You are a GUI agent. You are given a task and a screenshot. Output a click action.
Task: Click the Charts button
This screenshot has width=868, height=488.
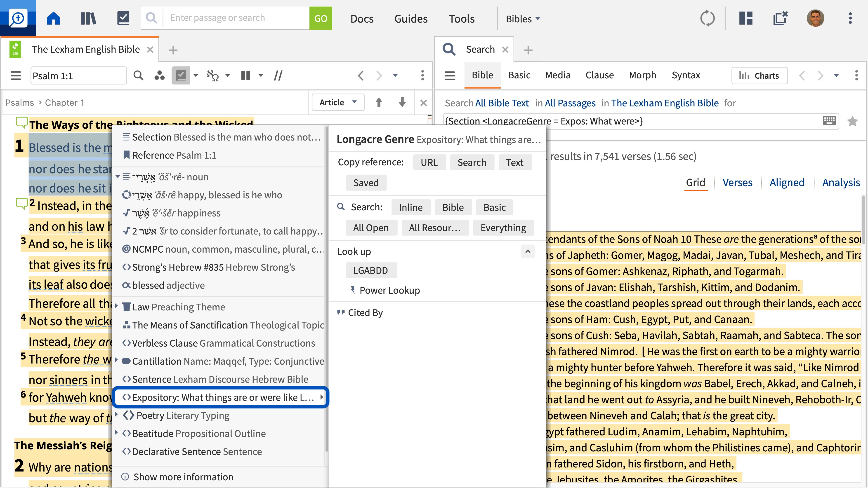(x=759, y=75)
